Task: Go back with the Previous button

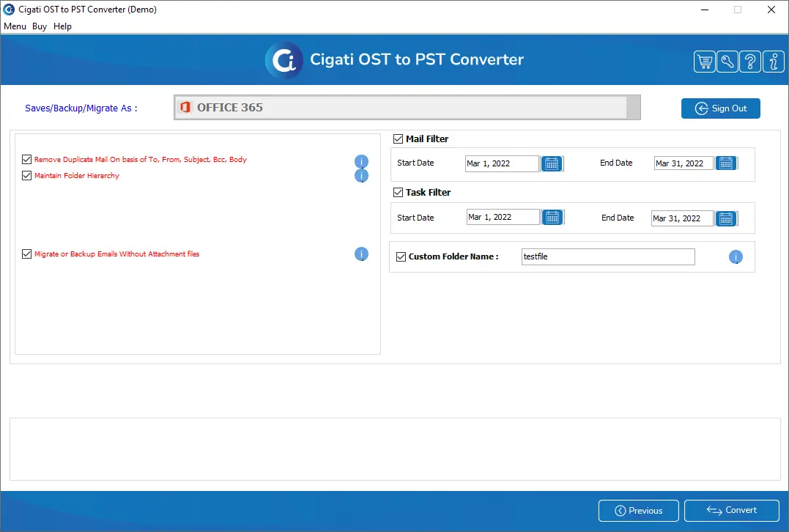Action: click(x=639, y=511)
